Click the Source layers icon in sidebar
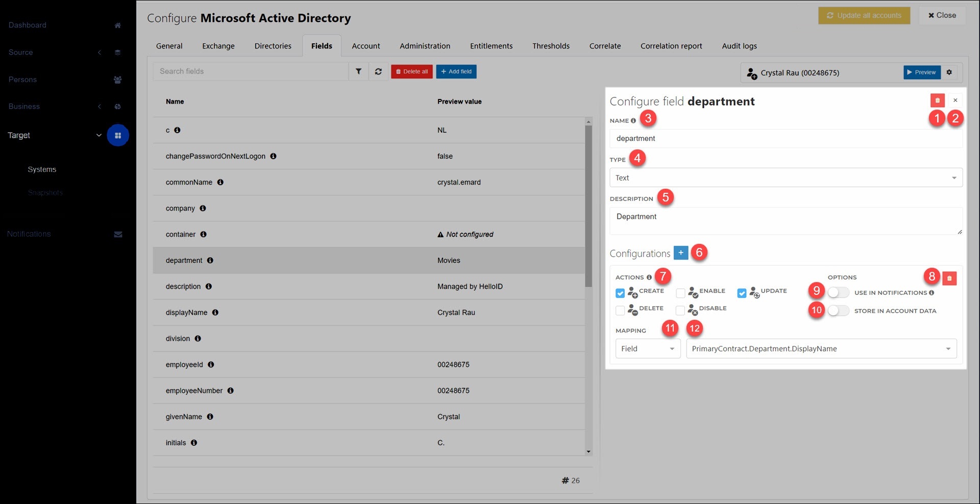Viewport: 980px width, 504px height. pos(118,53)
